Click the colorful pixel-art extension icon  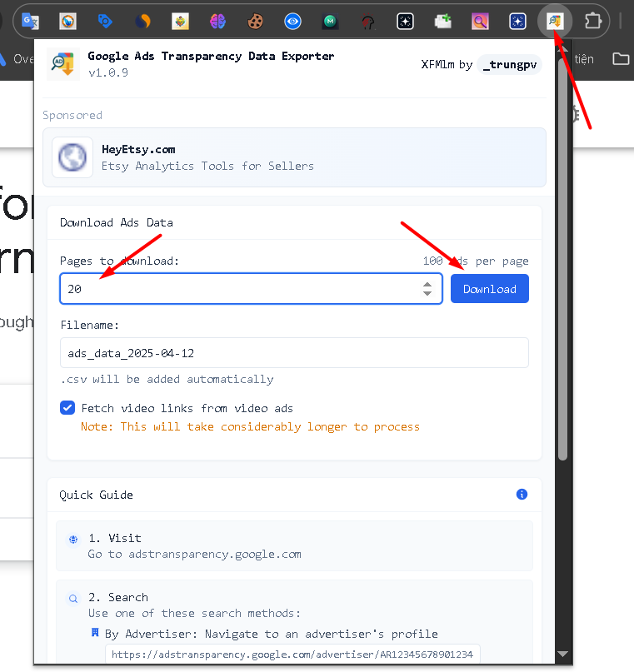tap(181, 21)
